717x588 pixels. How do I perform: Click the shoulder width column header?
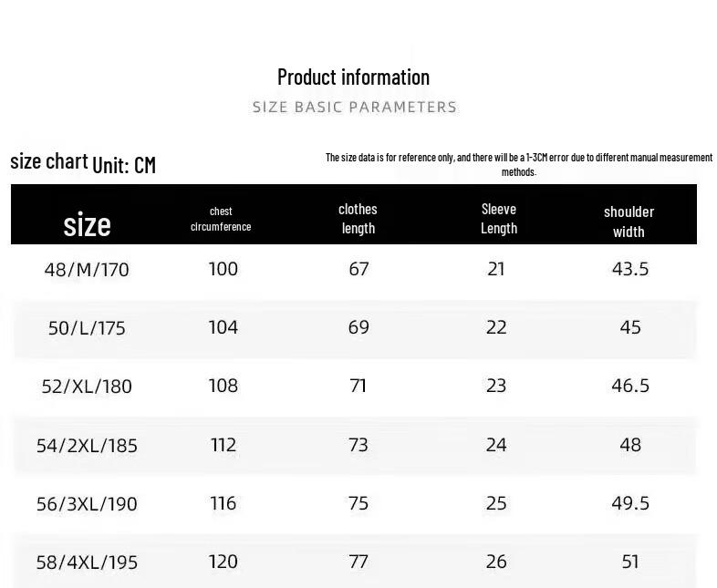[629, 222]
